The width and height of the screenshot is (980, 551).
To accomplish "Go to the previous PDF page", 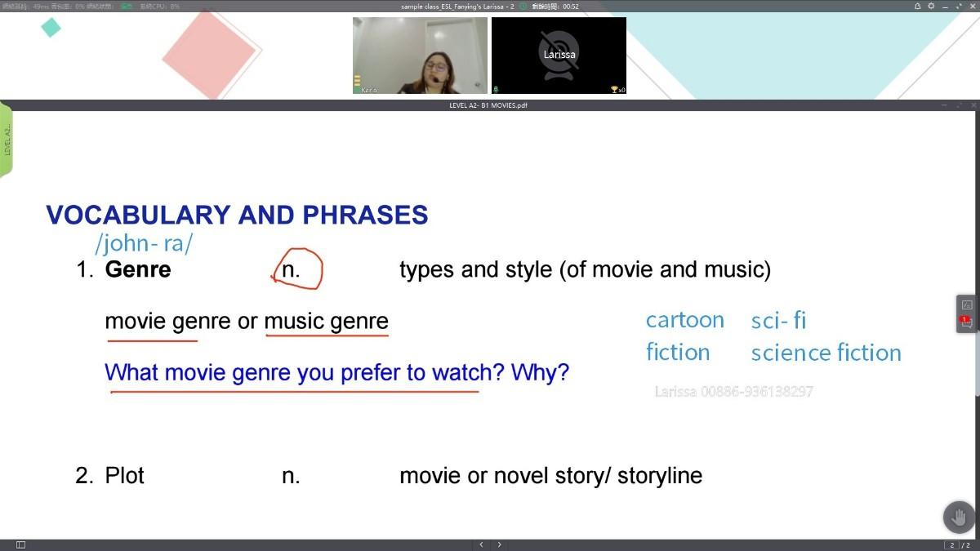I will [x=481, y=544].
